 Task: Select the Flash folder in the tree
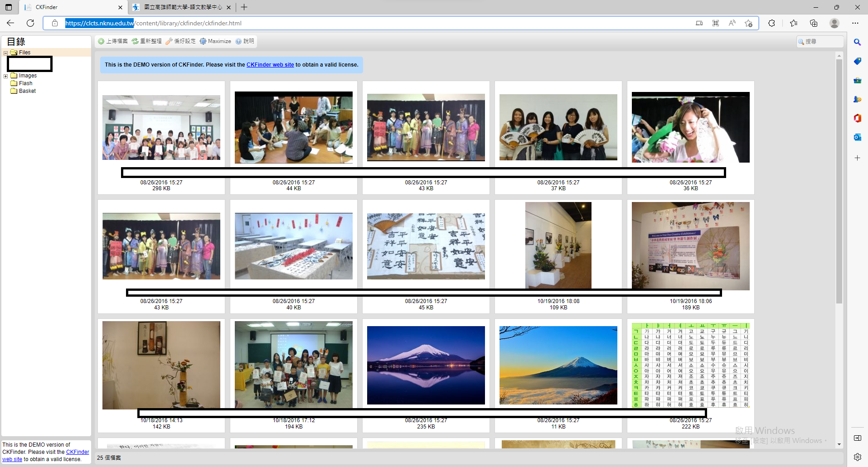25,83
